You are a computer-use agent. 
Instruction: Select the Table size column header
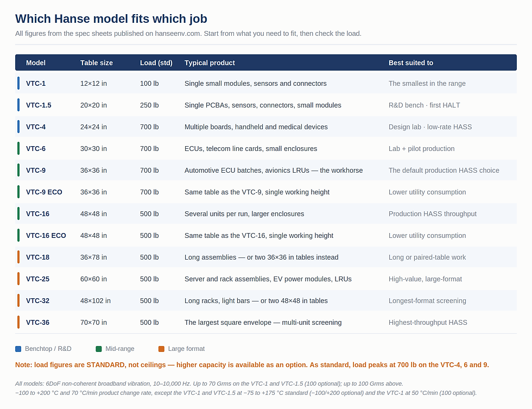pyautogui.click(x=97, y=63)
